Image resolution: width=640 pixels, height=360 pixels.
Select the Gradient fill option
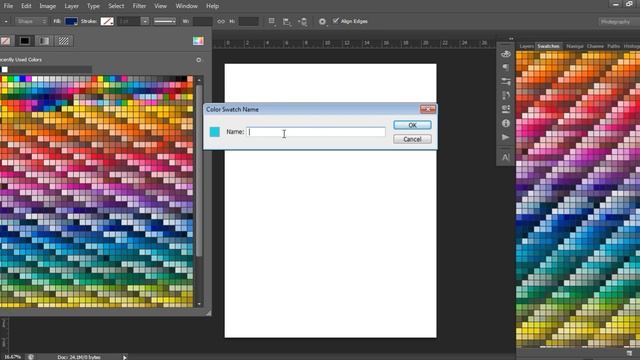44,41
